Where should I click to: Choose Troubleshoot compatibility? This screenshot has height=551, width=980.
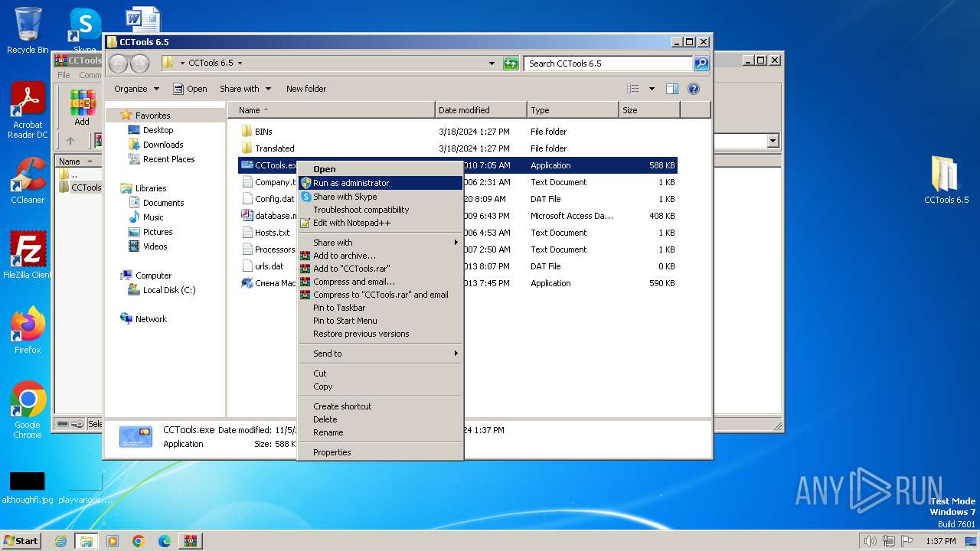(x=381, y=210)
